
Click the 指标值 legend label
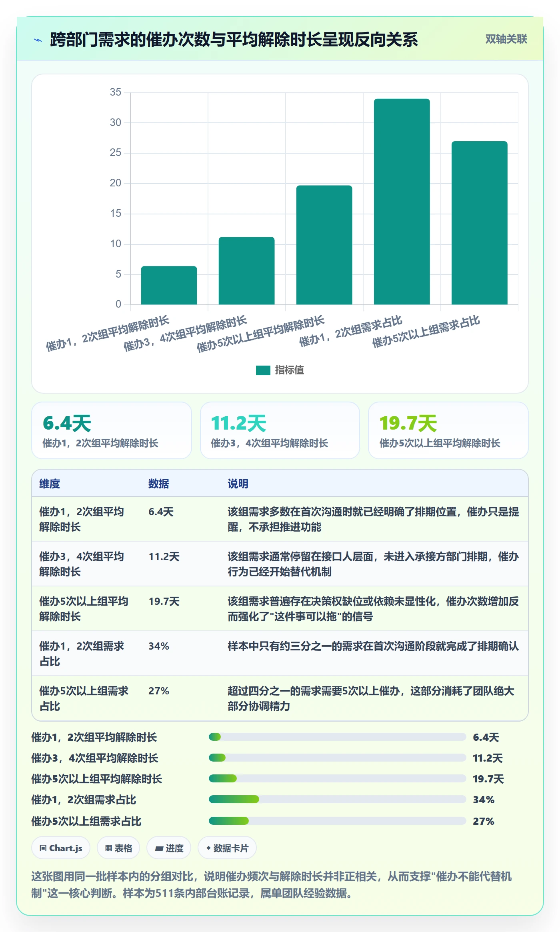[289, 370]
